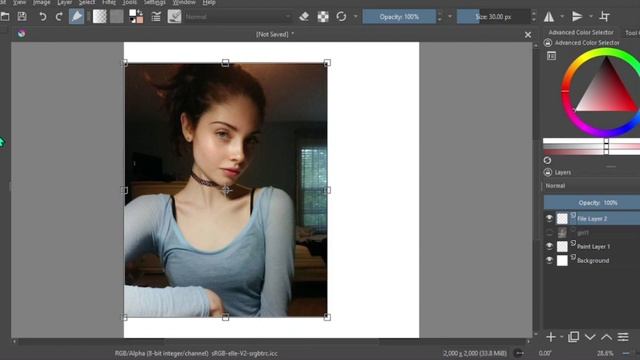Open layer properties menu icon
Screen dimensions: 640x360
click(623, 337)
